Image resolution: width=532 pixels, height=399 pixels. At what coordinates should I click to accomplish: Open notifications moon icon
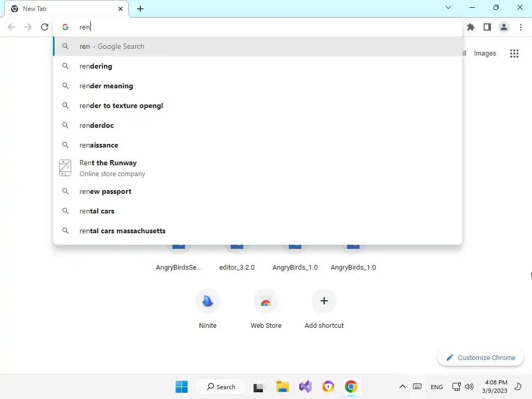click(518, 387)
